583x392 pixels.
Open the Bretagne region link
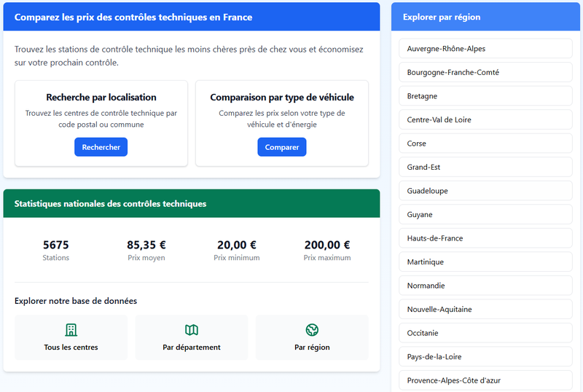point(485,96)
